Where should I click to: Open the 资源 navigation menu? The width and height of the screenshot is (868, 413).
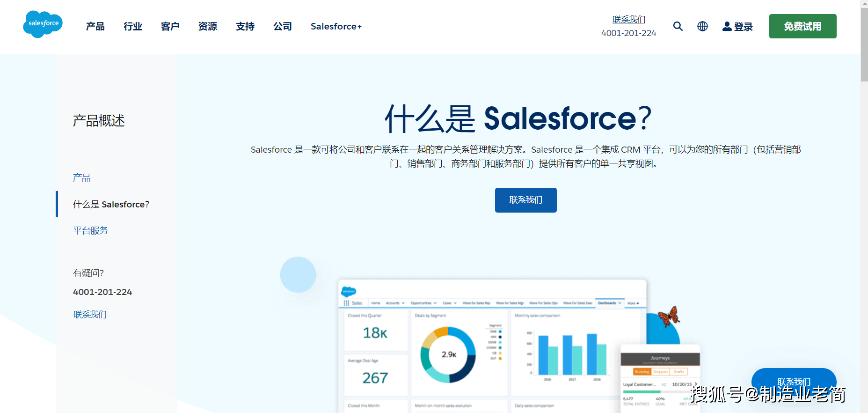point(208,26)
